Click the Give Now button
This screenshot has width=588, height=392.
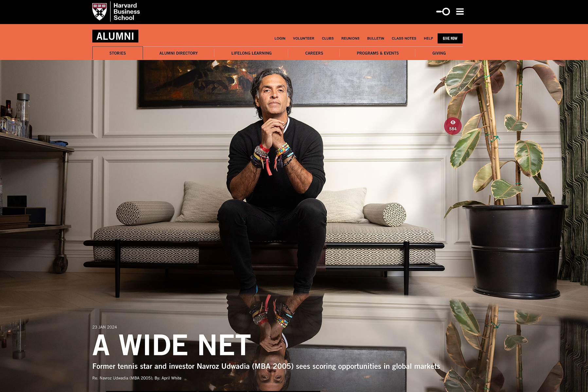450,38
